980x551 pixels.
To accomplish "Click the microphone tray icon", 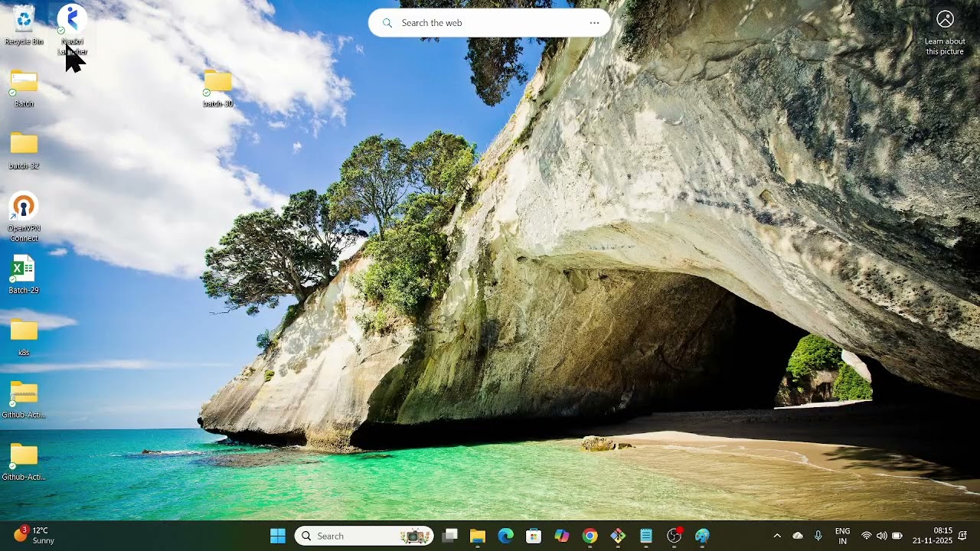I will coord(818,536).
